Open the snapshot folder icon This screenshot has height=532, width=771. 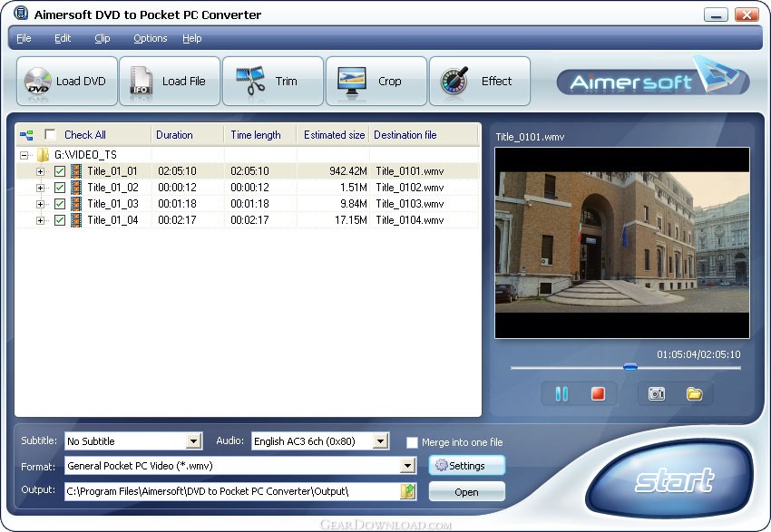(x=694, y=394)
